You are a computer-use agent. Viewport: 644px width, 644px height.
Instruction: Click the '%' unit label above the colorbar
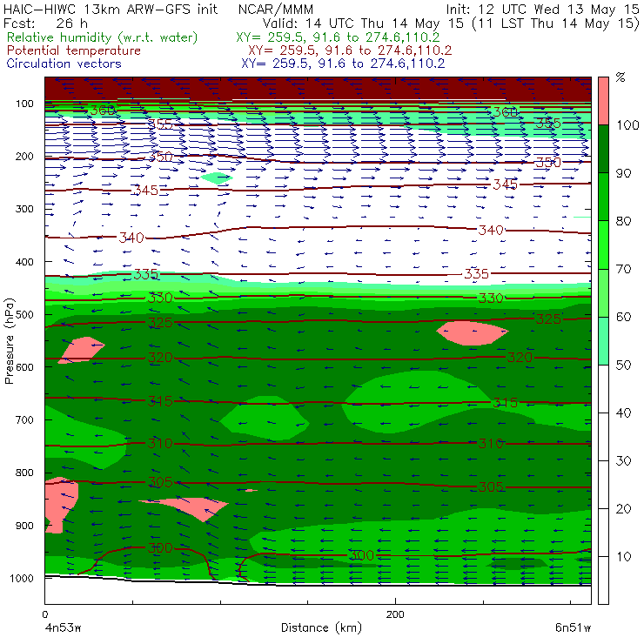click(x=621, y=77)
